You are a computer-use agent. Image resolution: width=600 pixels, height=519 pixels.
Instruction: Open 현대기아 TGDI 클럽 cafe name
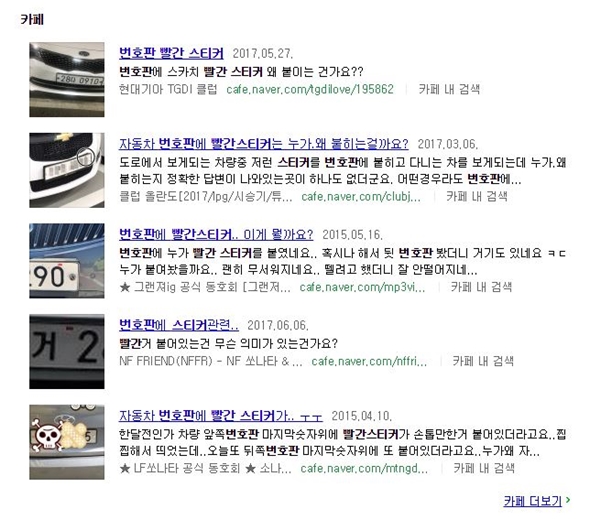[x=168, y=89]
